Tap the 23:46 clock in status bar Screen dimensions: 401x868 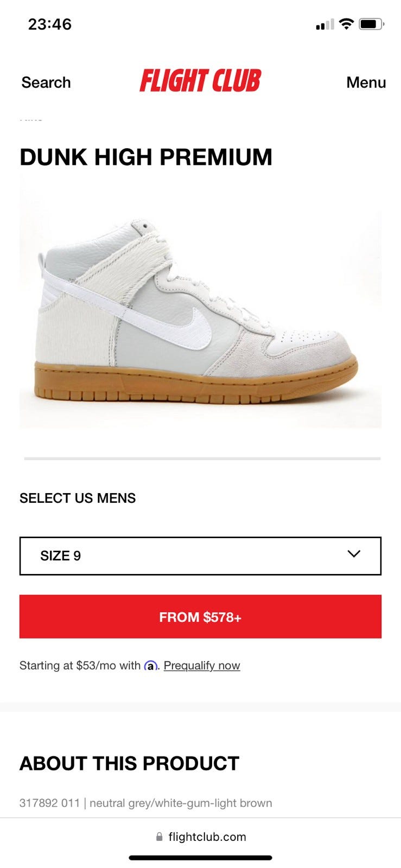click(50, 24)
